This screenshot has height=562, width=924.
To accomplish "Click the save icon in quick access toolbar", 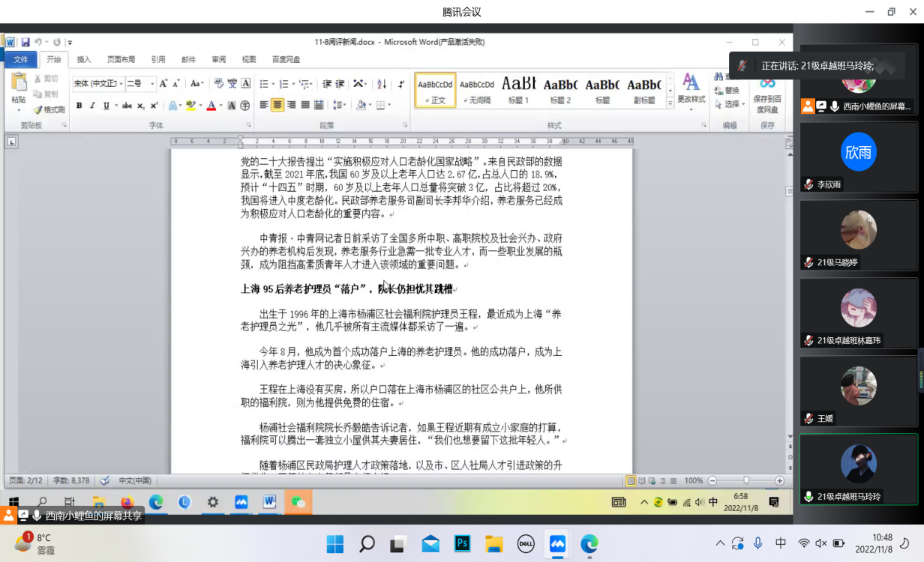I will click(x=25, y=43).
